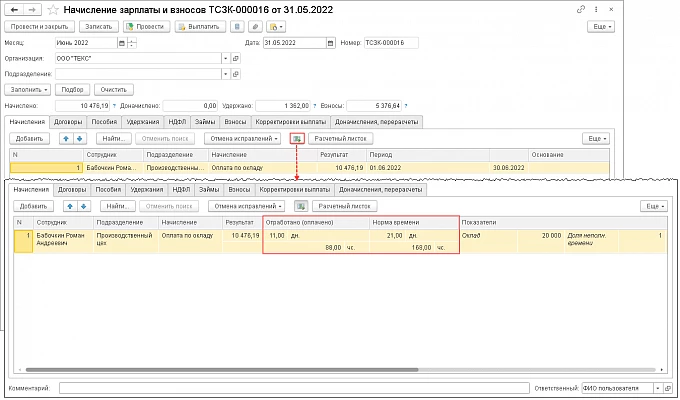
Task: Click the Расчетный листок button in the upper toolbar
Action: [340, 138]
